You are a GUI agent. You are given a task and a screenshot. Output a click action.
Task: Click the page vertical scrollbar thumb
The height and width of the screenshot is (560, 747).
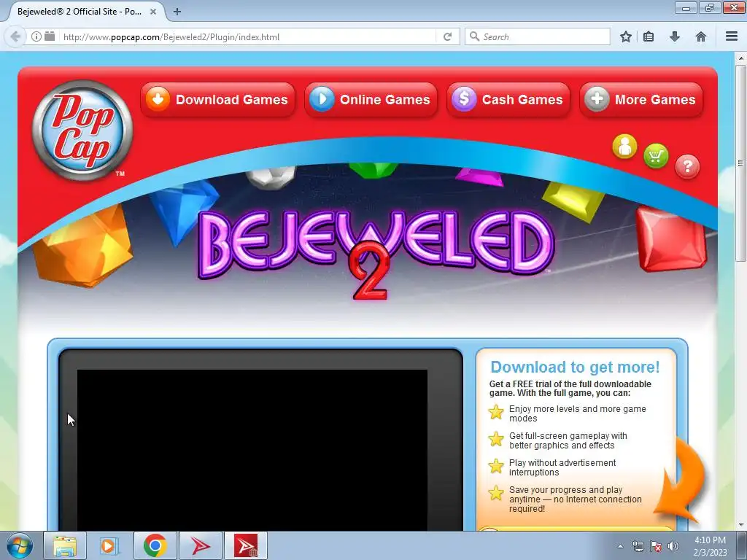[740, 163]
